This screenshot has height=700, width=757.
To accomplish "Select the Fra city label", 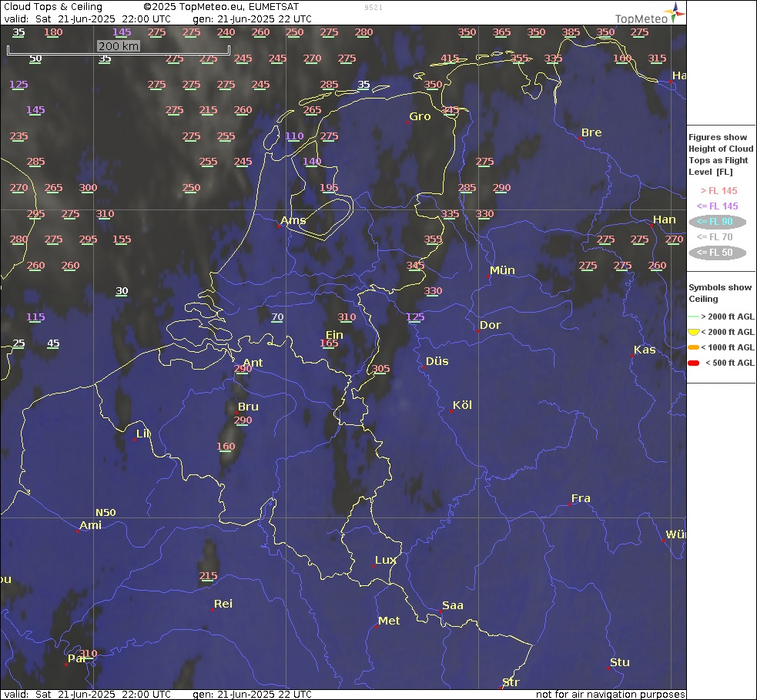I will point(581,497).
